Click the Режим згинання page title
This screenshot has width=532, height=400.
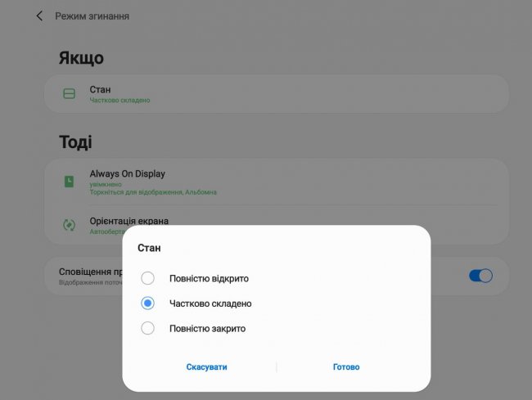[92, 16]
